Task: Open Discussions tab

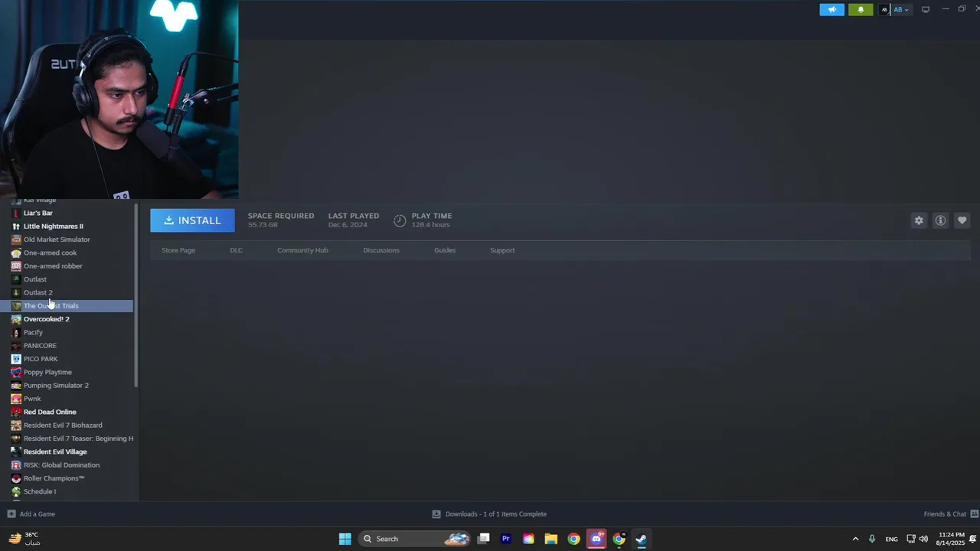Action: pos(381,250)
